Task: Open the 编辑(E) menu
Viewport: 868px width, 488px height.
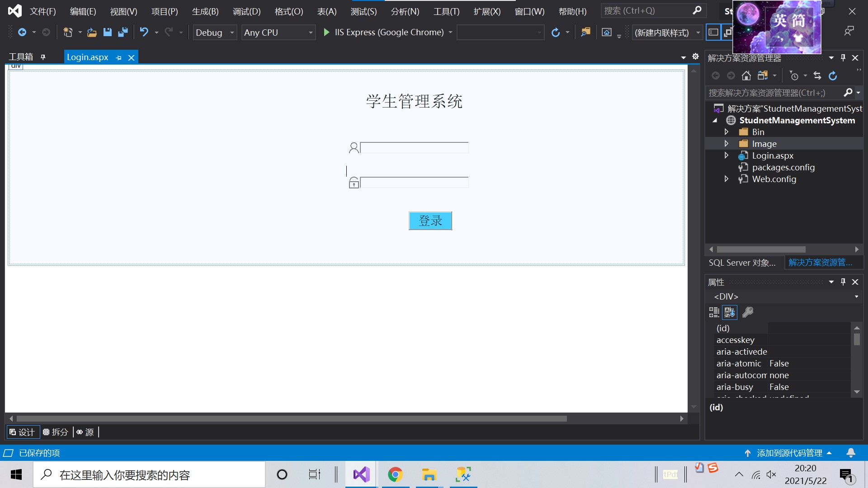Action: (x=83, y=11)
